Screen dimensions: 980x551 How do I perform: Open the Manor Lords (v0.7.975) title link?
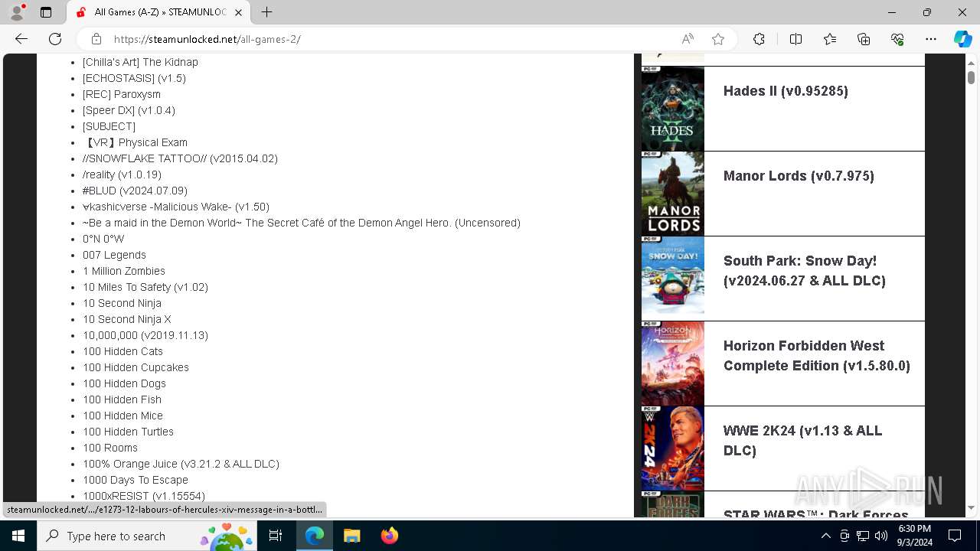pos(799,176)
